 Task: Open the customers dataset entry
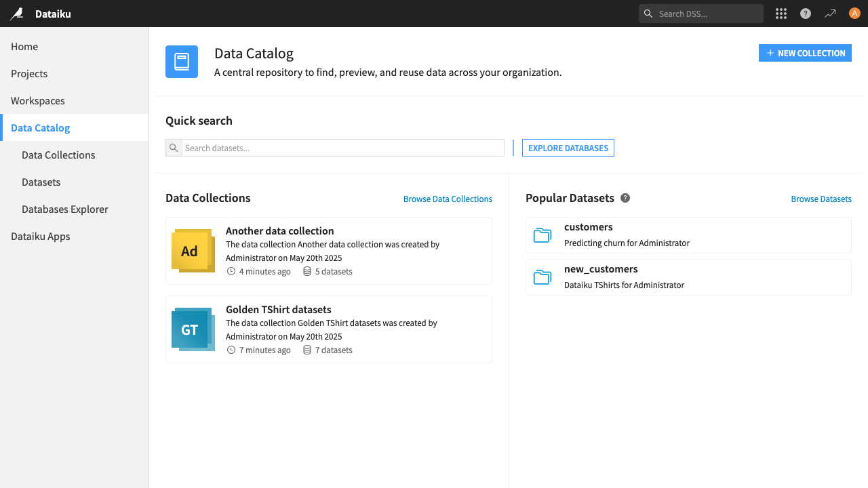pyautogui.click(x=688, y=235)
